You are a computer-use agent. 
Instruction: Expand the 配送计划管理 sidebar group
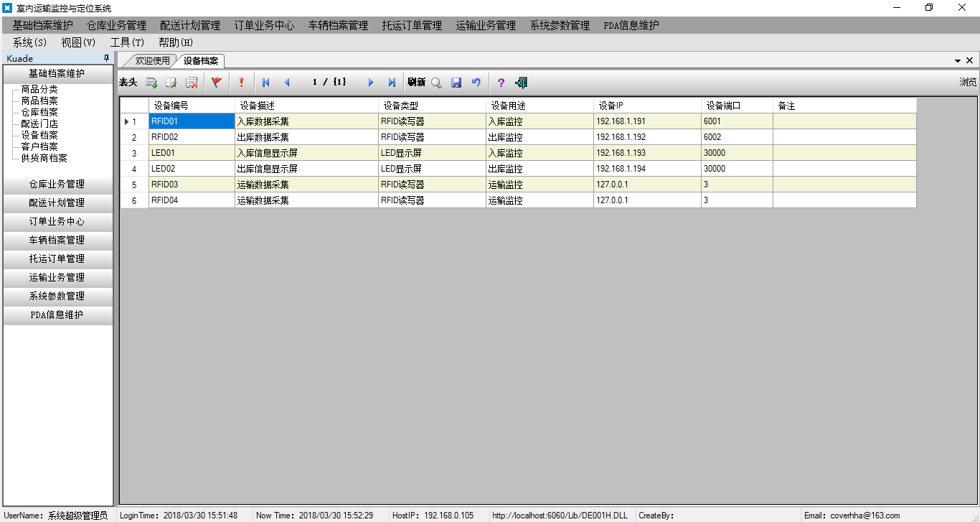click(x=57, y=202)
